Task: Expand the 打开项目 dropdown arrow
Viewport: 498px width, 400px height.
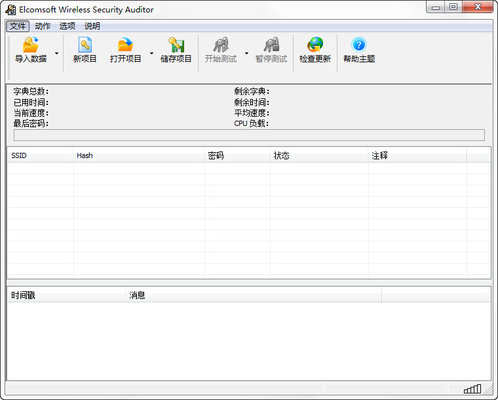Action: pos(152,53)
